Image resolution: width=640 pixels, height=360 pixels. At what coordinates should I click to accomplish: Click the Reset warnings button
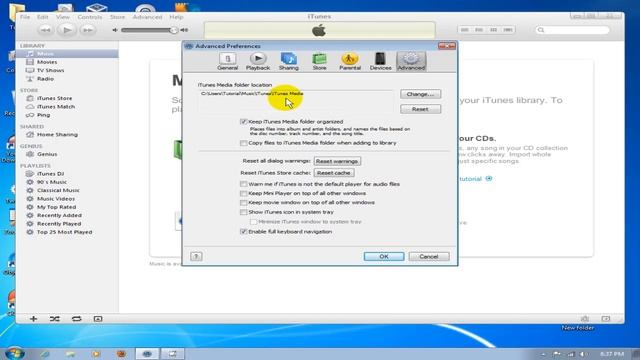pos(337,161)
